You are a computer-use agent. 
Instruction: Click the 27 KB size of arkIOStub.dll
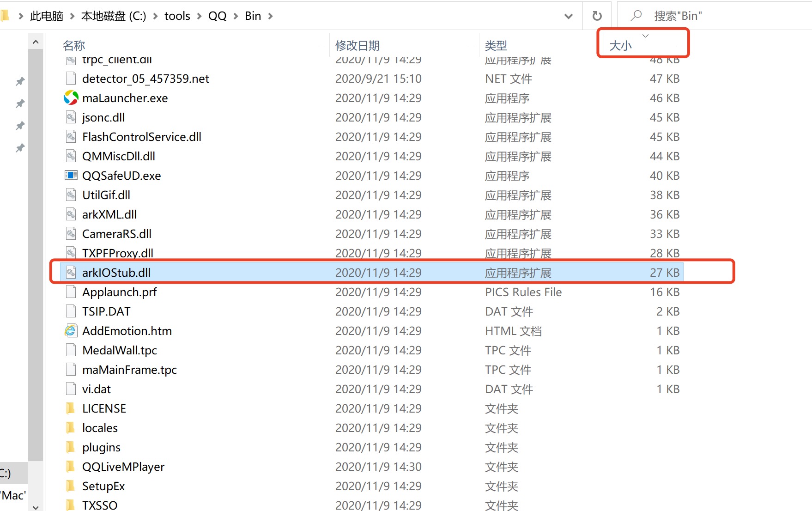coord(665,273)
